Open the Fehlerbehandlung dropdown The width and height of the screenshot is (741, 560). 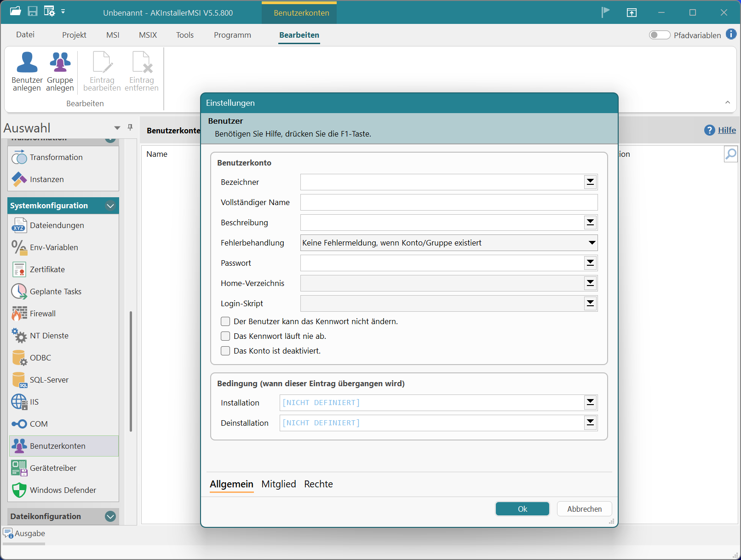click(592, 243)
